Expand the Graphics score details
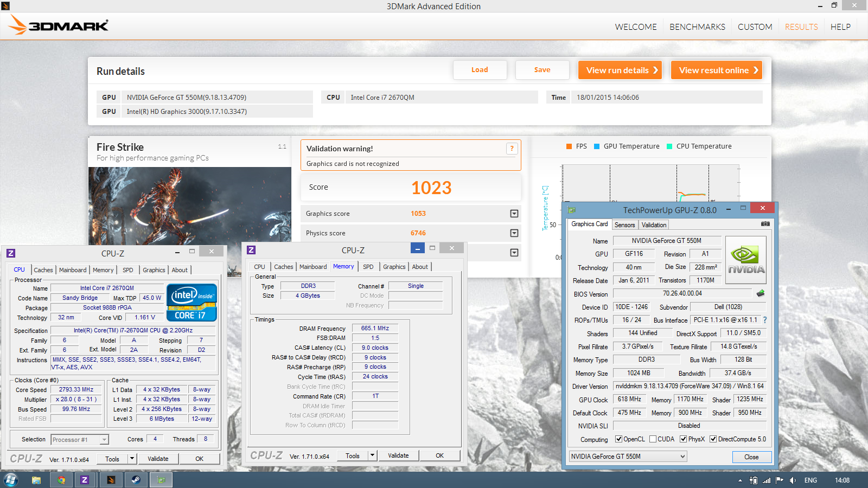868x488 pixels. (x=514, y=214)
